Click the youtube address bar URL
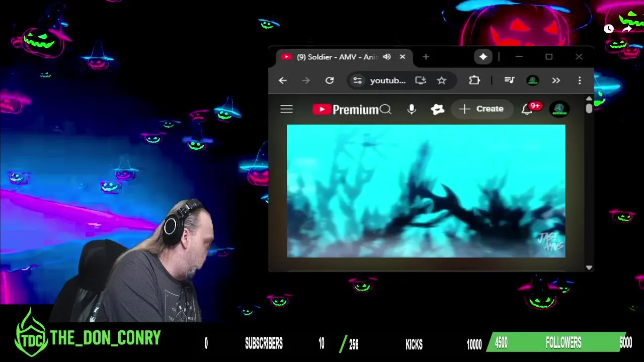644x362 pixels. click(387, 80)
